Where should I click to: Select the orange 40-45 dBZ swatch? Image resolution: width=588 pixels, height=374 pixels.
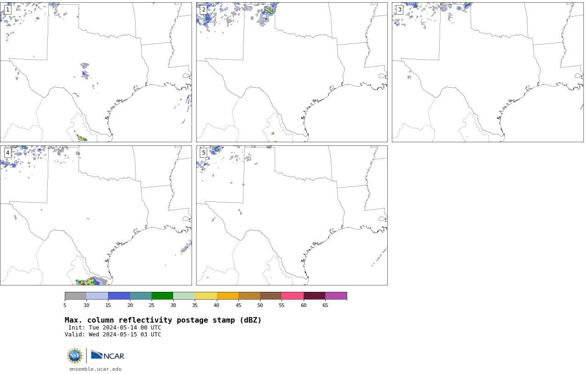[227, 296]
